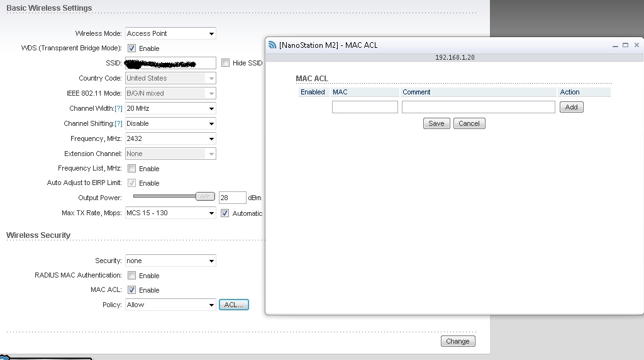Image resolution: width=644 pixels, height=360 pixels.
Task: Enable the Frequency List checkbox
Action: tap(131, 169)
